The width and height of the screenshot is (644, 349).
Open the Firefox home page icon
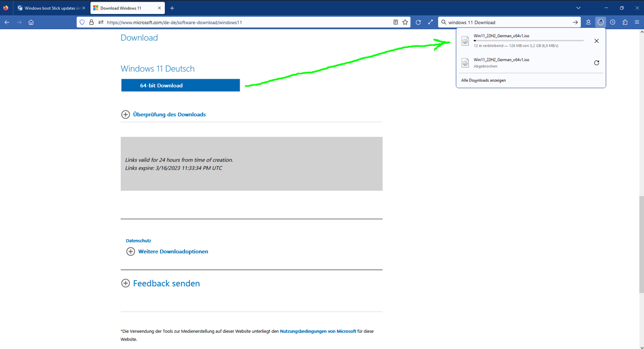click(x=31, y=22)
